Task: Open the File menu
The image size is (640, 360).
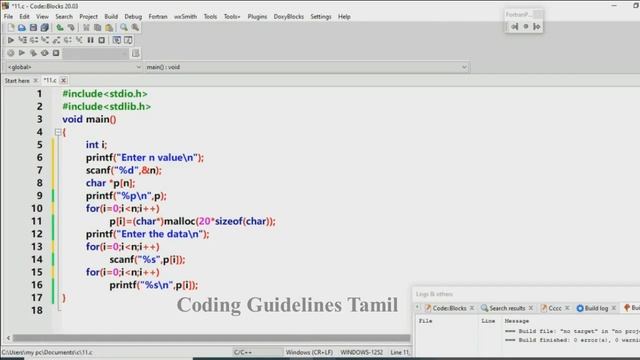Action: click(x=8, y=17)
